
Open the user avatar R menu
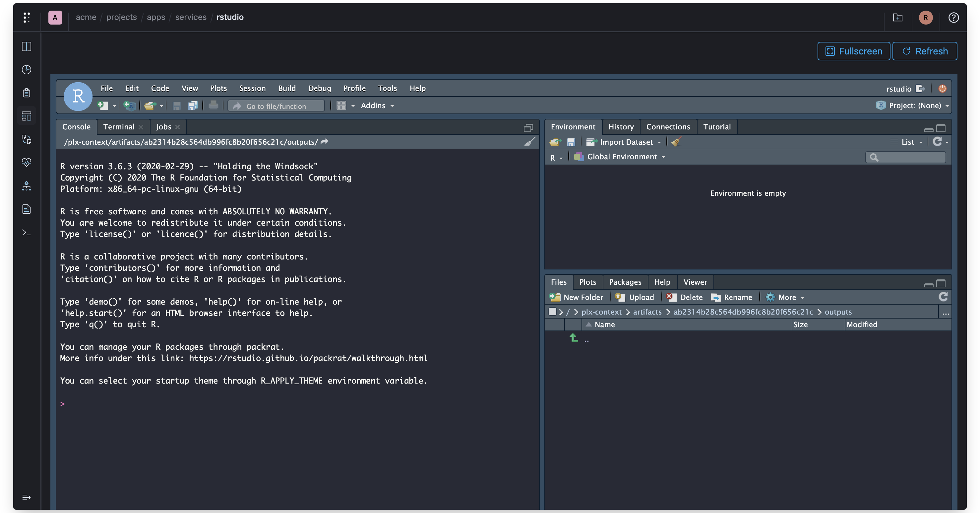[925, 18]
